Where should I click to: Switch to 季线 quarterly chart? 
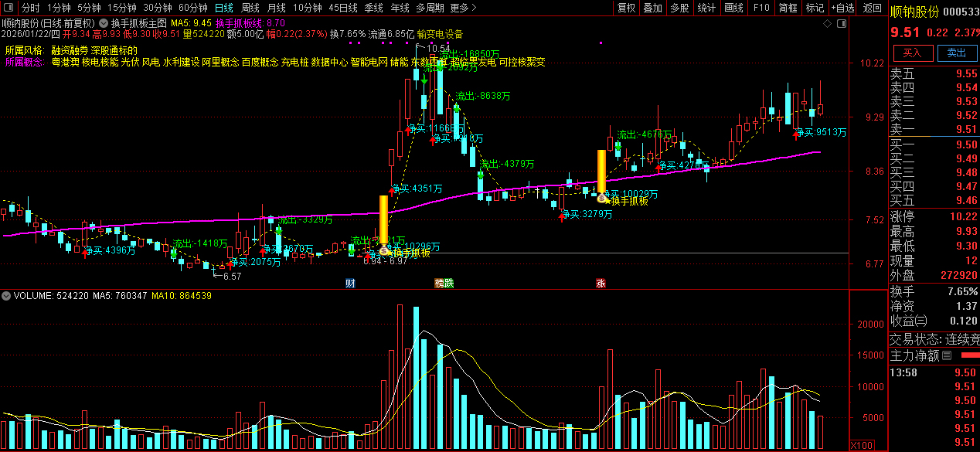point(374,8)
